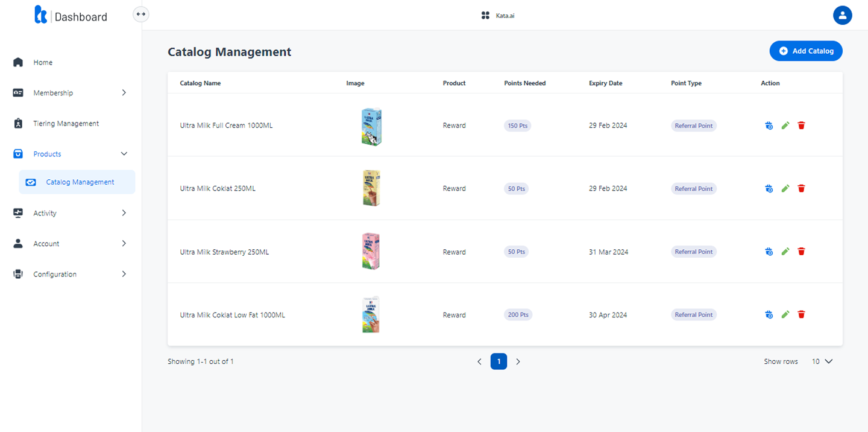The height and width of the screenshot is (432, 868).
Task: Open the Show rows dropdown
Action: pos(822,361)
